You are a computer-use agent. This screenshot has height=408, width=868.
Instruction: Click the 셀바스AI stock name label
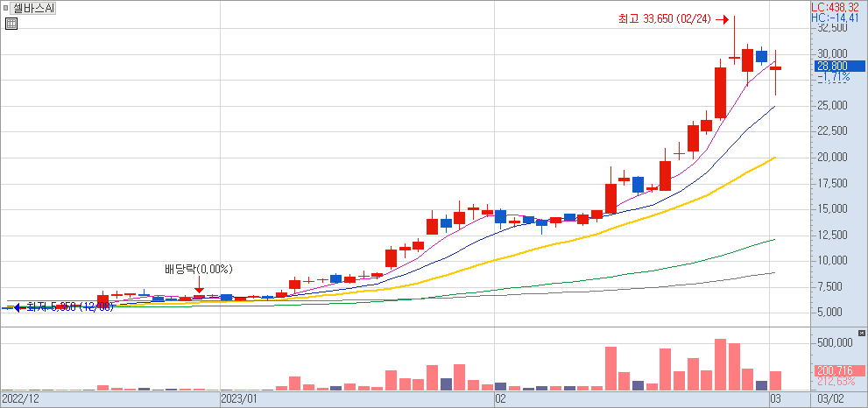point(33,9)
